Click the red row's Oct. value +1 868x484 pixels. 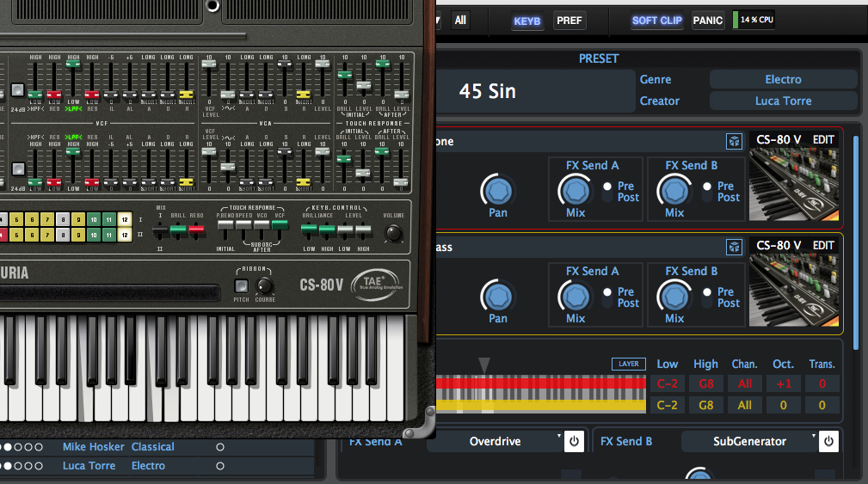[784, 384]
